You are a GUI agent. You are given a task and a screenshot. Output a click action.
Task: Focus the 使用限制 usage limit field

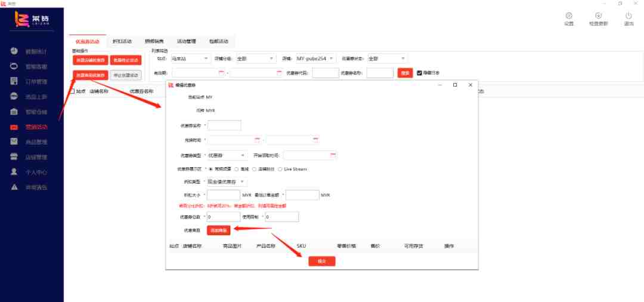(281, 217)
